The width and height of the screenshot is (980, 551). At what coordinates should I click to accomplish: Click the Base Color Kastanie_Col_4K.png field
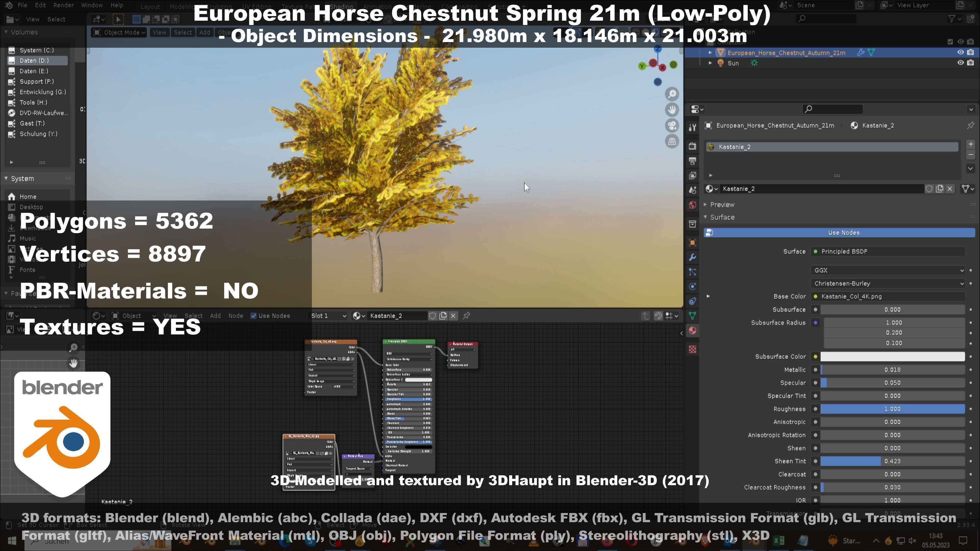(888, 297)
